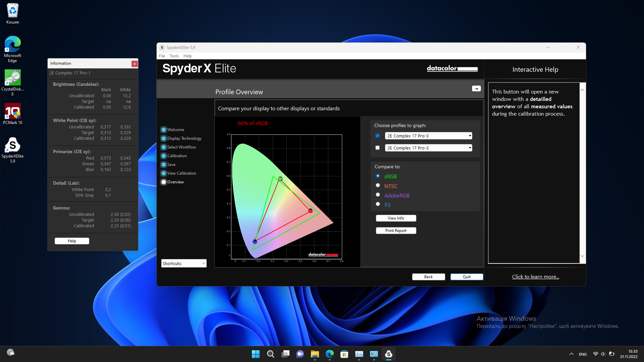The height and width of the screenshot is (362, 644).
Task: Select the NTSC comparison radio button
Action: pos(378,185)
